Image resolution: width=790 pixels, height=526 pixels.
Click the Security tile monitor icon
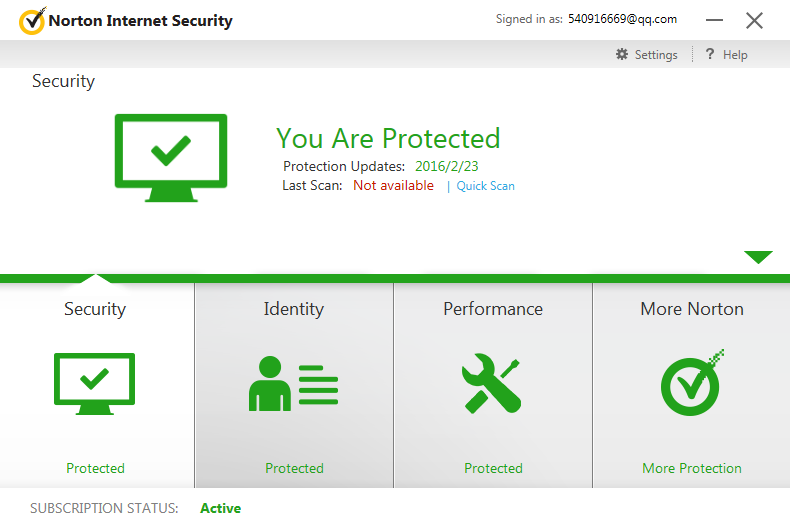(x=94, y=384)
